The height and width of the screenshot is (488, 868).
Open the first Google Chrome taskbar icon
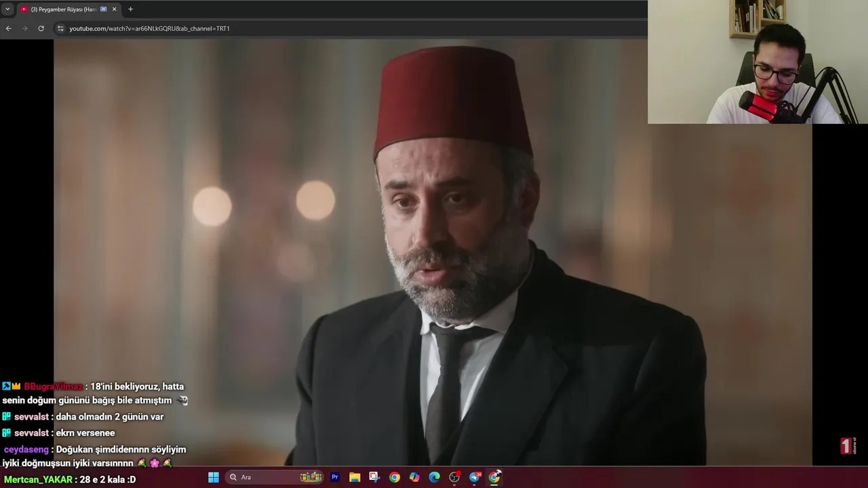tap(395, 477)
